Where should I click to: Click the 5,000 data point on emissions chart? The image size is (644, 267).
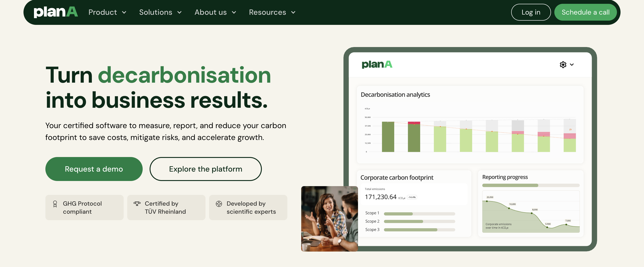pos(547,227)
